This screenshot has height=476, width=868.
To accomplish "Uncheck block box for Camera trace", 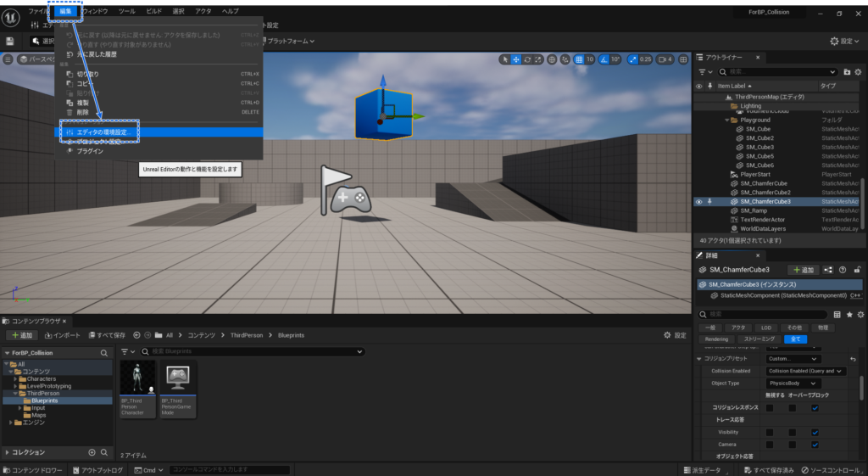I will 815,445.
